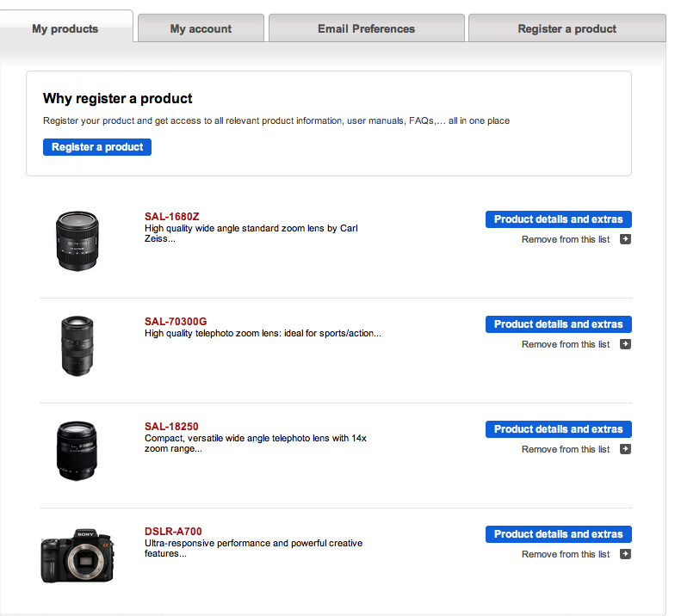Remove SAL-70300G from this list
The image size is (675, 616).
click(x=566, y=345)
